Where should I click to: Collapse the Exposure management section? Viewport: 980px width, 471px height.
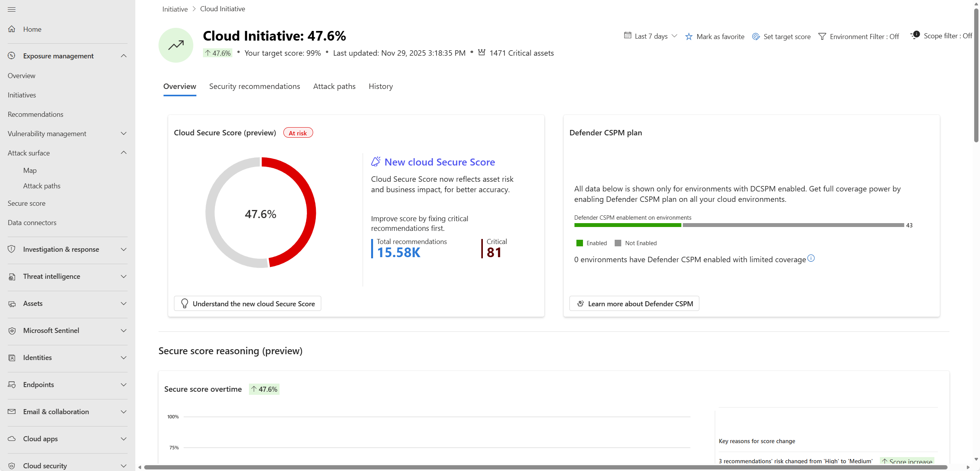tap(124, 56)
